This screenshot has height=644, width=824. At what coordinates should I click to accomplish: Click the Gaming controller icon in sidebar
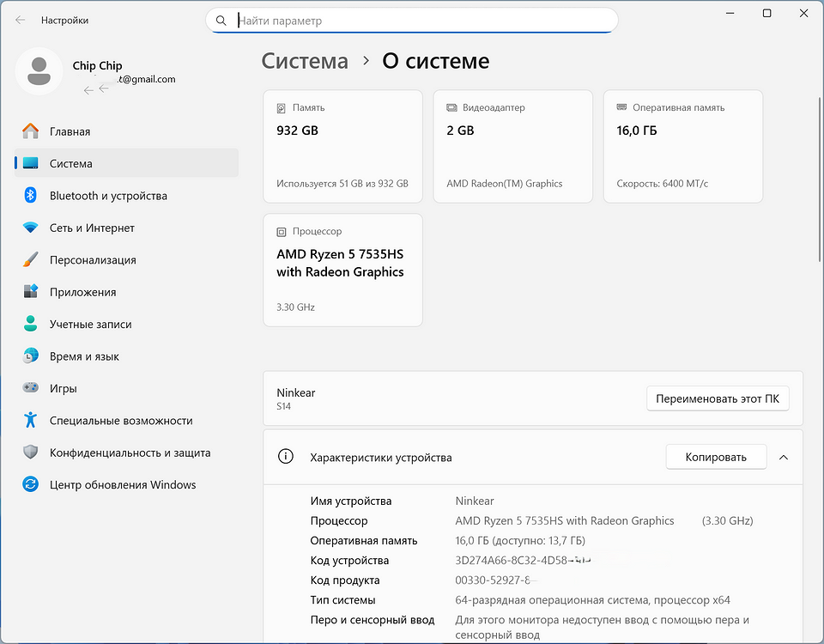click(31, 389)
